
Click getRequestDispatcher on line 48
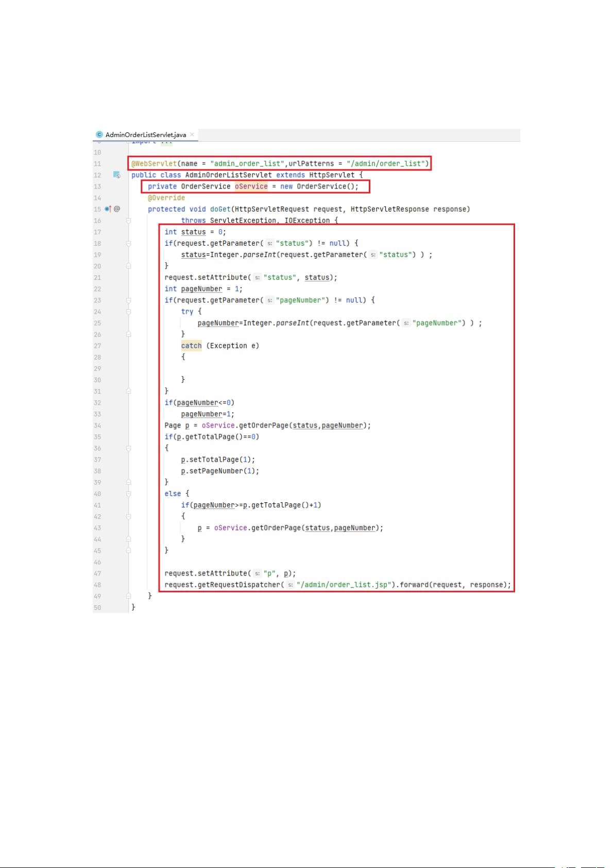coord(238,585)
